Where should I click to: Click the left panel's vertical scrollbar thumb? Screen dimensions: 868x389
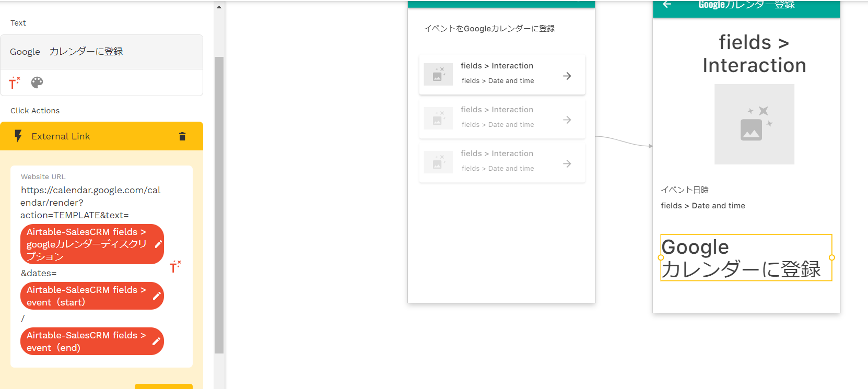(x=219, y=205)
